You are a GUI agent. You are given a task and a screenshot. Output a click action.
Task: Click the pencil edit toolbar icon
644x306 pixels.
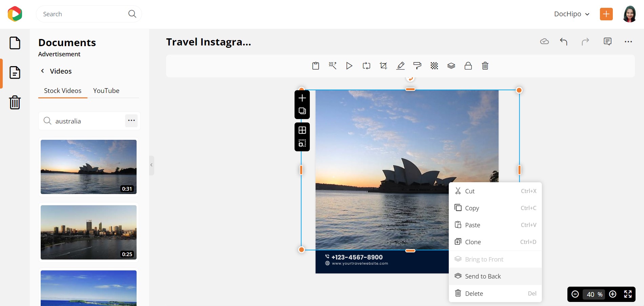tap(400, 66)
